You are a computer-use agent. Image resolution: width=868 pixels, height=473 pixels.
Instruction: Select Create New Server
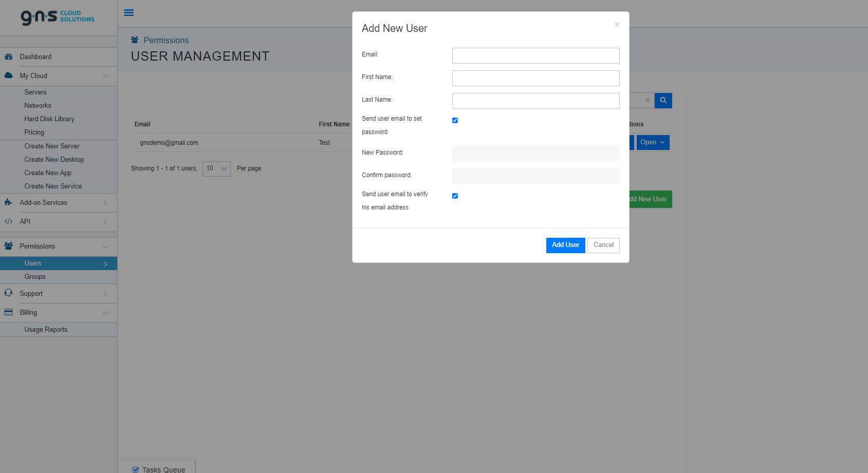[x=52, y=146]
